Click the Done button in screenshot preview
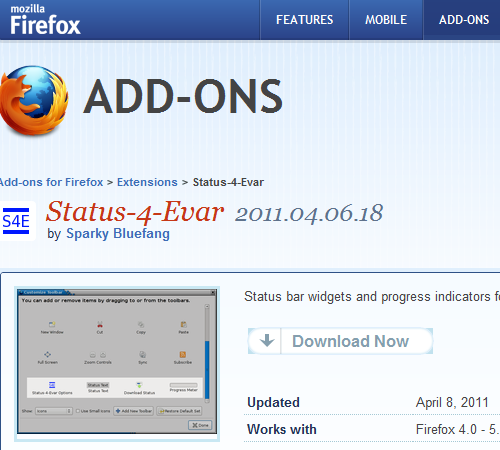Screen dimensions: 500x450 pyautogui.click(x=200, y=425)
